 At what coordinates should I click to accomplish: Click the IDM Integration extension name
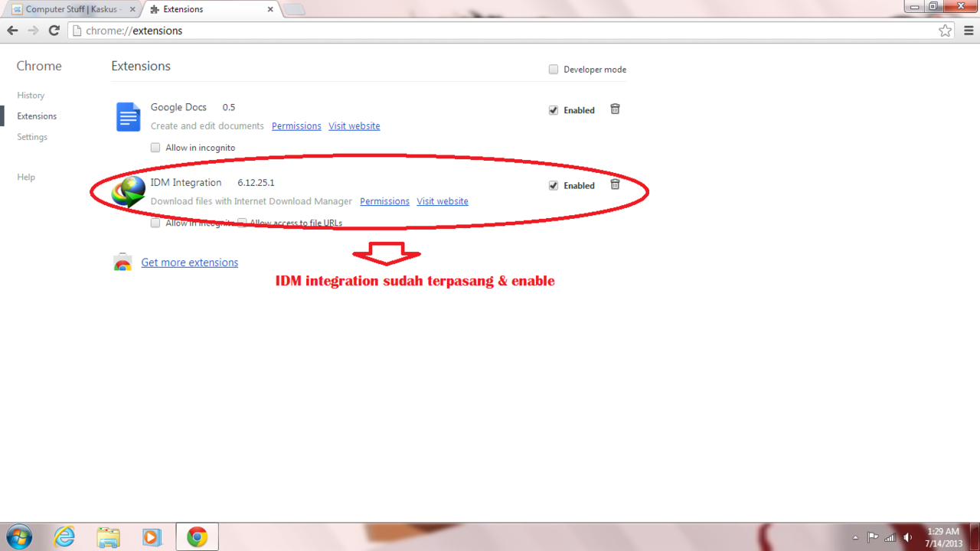[186, 182]
